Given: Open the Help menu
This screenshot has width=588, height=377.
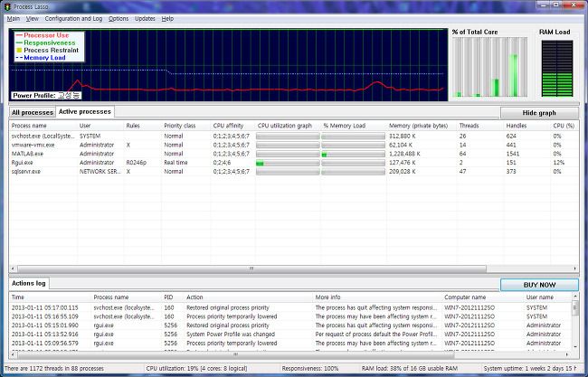Looking at the screenshot, I should point(167,19).
